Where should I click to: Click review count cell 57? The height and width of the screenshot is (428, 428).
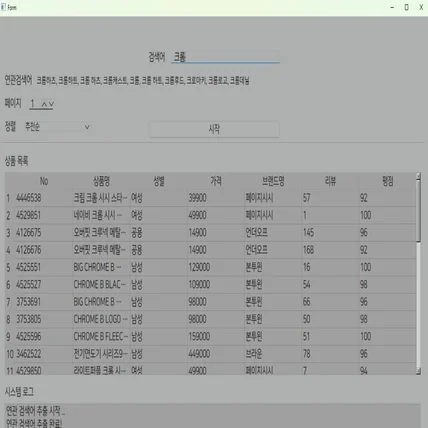click(331, 198)
